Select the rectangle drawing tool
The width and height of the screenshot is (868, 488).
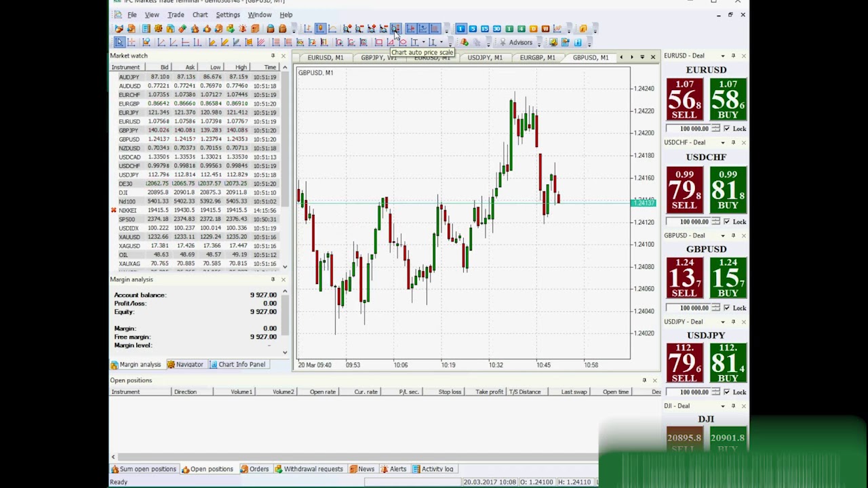[x=378, y=42]
